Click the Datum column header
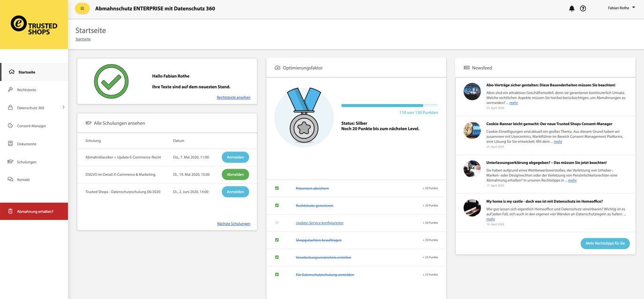The width and height of the screenshot is (644, 299). (179, 141)
